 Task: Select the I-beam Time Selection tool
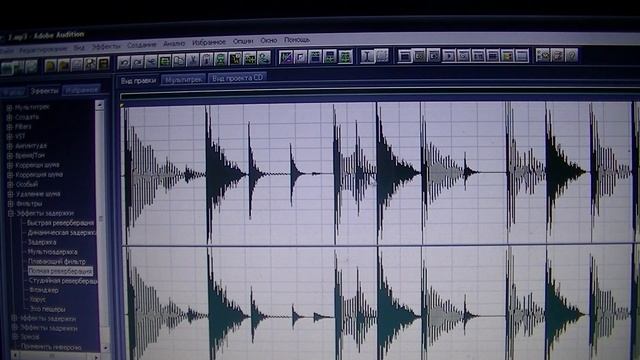point(367,56)
